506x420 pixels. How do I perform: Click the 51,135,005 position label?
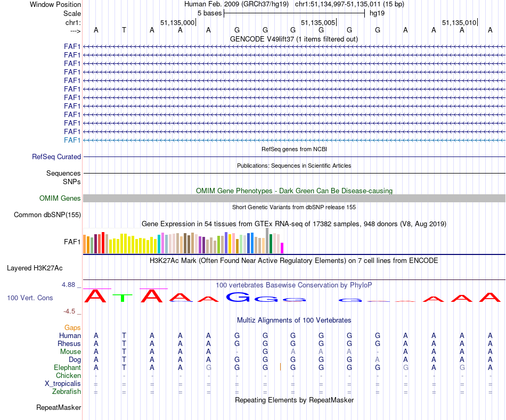pos(318,22)
